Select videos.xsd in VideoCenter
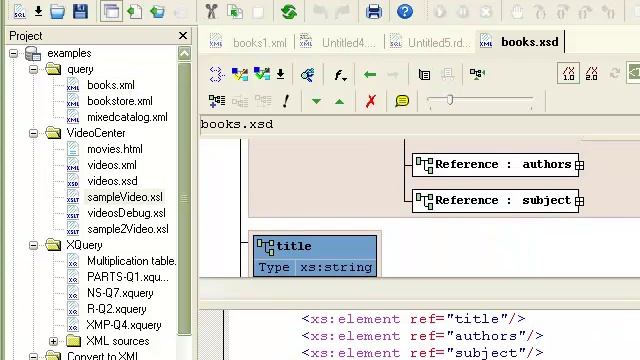 112,181
